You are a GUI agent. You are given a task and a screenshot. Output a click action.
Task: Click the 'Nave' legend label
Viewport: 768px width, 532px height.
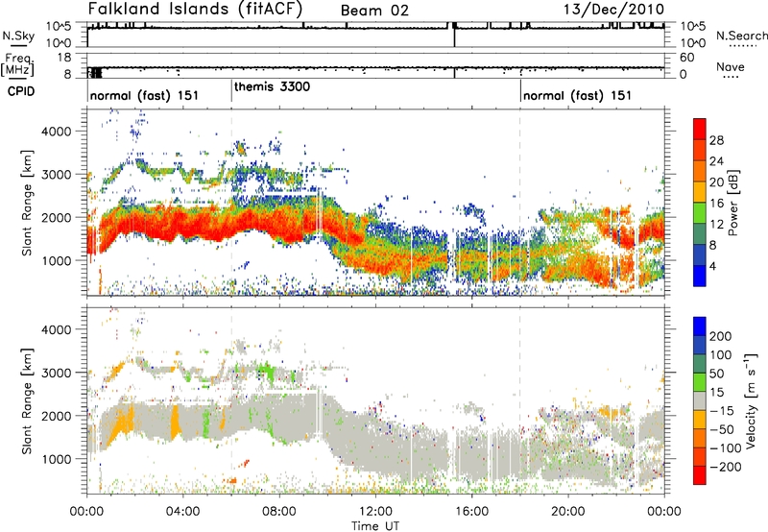(730, 67)
